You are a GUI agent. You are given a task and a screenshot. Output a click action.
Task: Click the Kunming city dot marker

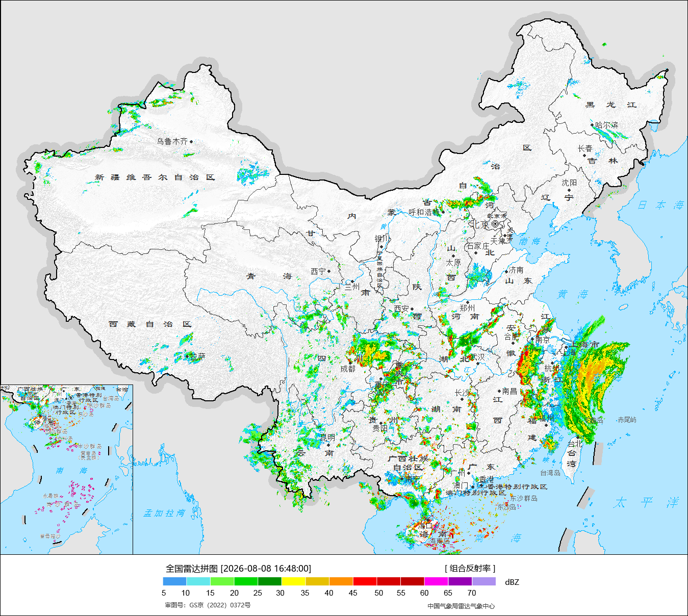coord(328,445)
